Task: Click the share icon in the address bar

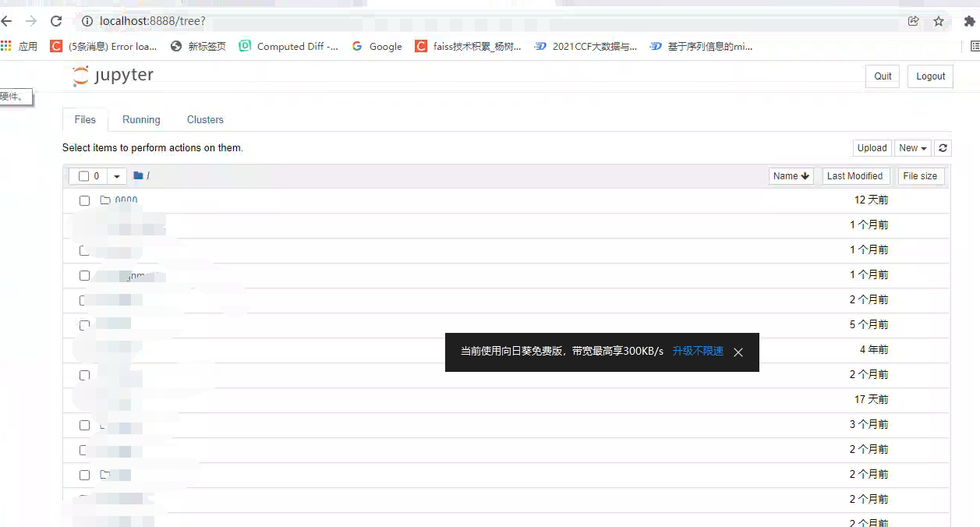Action: (x=913, y=22)
